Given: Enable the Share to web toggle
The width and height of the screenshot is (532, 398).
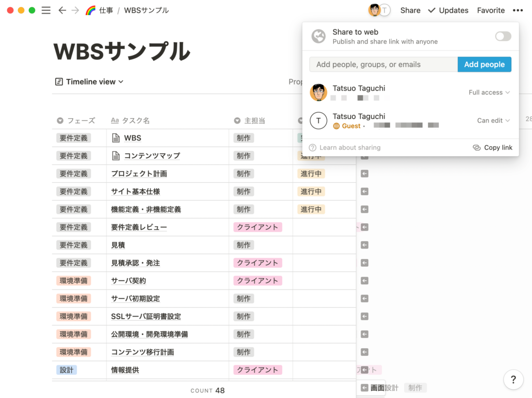Looking at the screenshot, I should 503,36.
